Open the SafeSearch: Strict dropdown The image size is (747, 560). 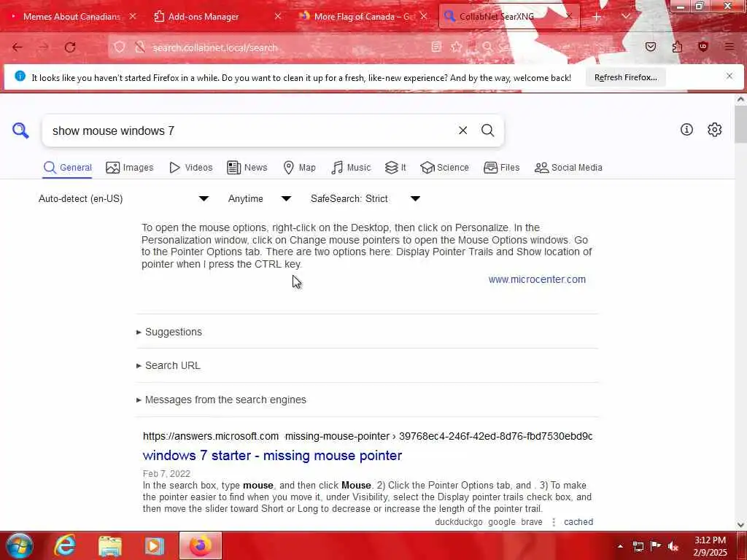pyautogui.click(x=365, y=198)
